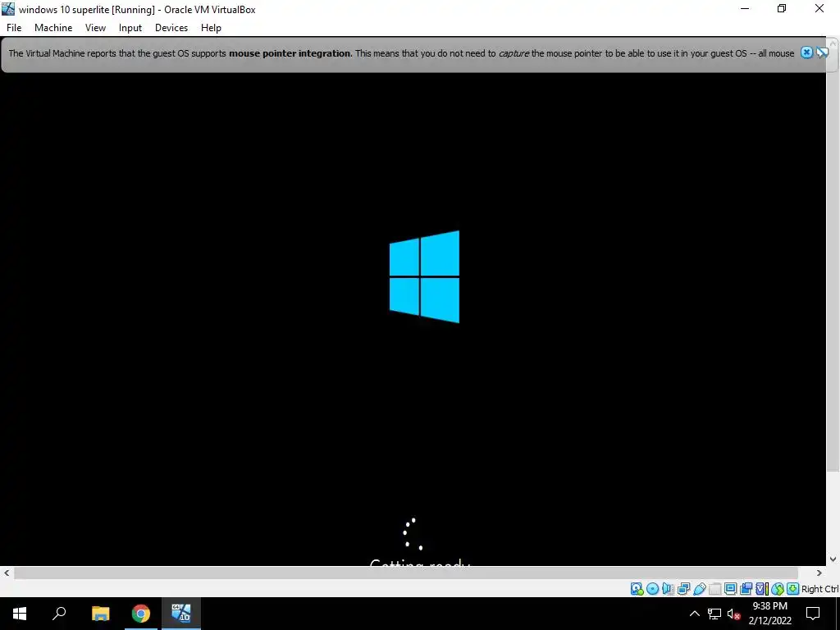Close the VirtualBox window

[819, 9]
